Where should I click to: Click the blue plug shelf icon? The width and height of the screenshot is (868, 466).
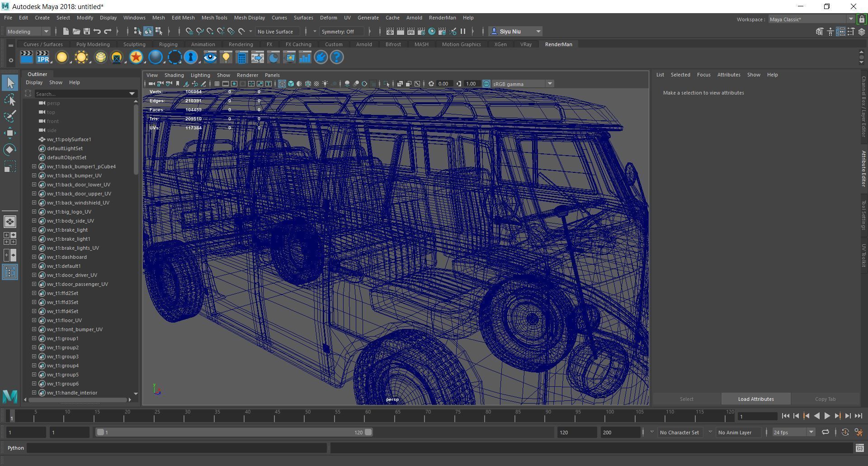[x=321, y=57]
